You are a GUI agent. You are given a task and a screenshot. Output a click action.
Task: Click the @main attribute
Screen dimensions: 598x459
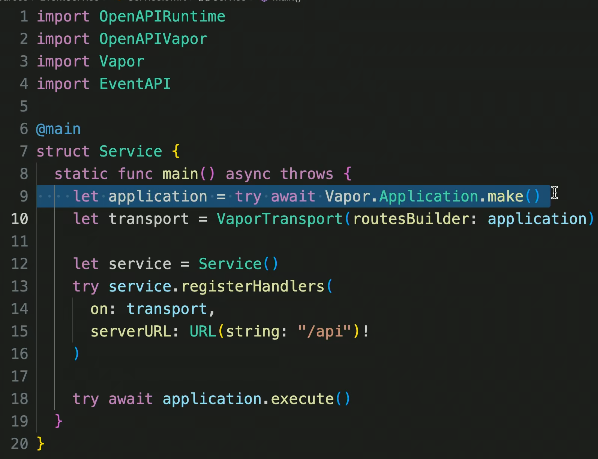pos(58,129)
